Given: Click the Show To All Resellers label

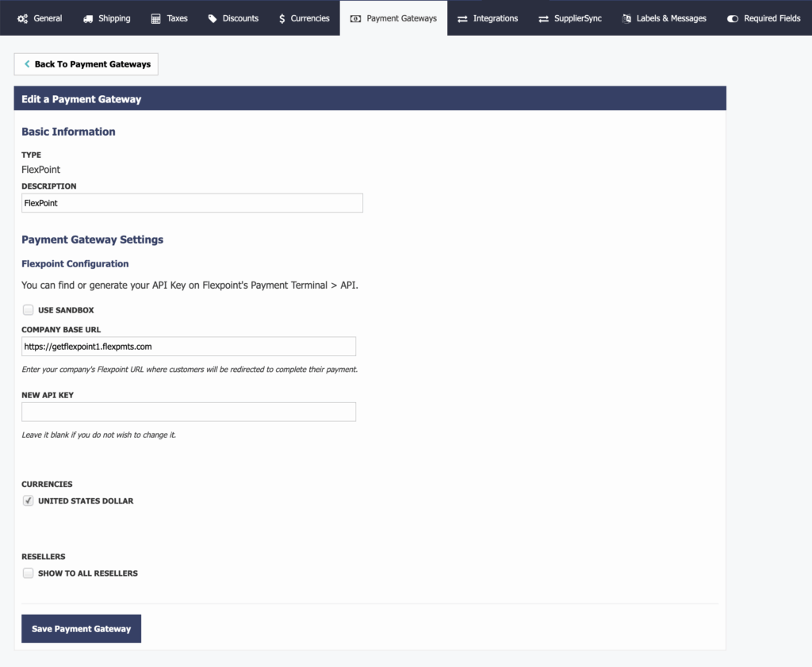Looking at the screenshot, I should [88, 573].
